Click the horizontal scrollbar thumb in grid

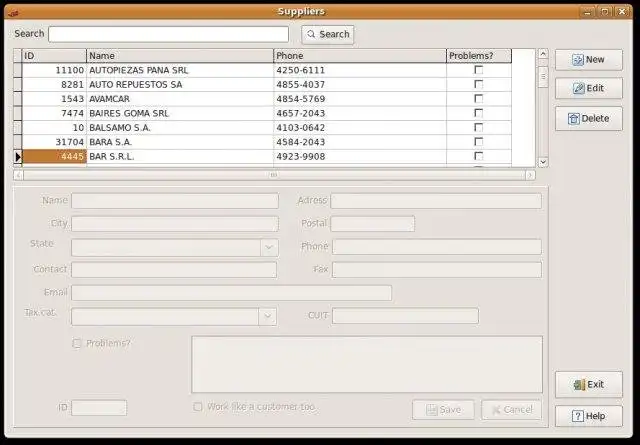[274, 175]
